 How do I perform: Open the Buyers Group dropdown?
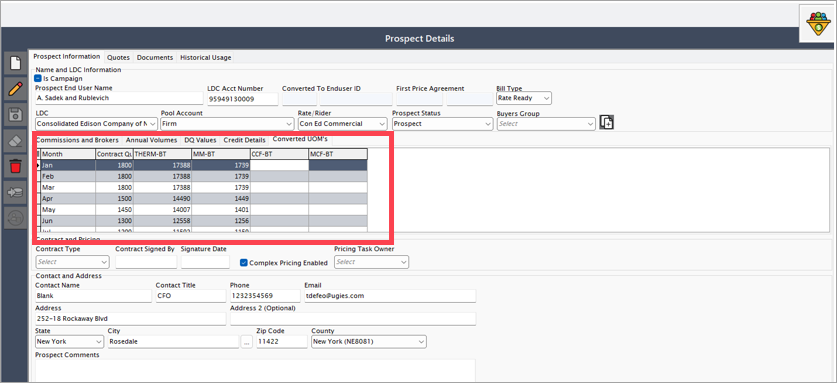point(546,123)
